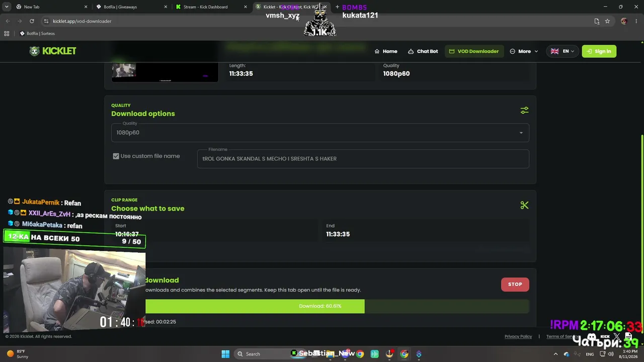Open the EN language selector

[562, 51]
